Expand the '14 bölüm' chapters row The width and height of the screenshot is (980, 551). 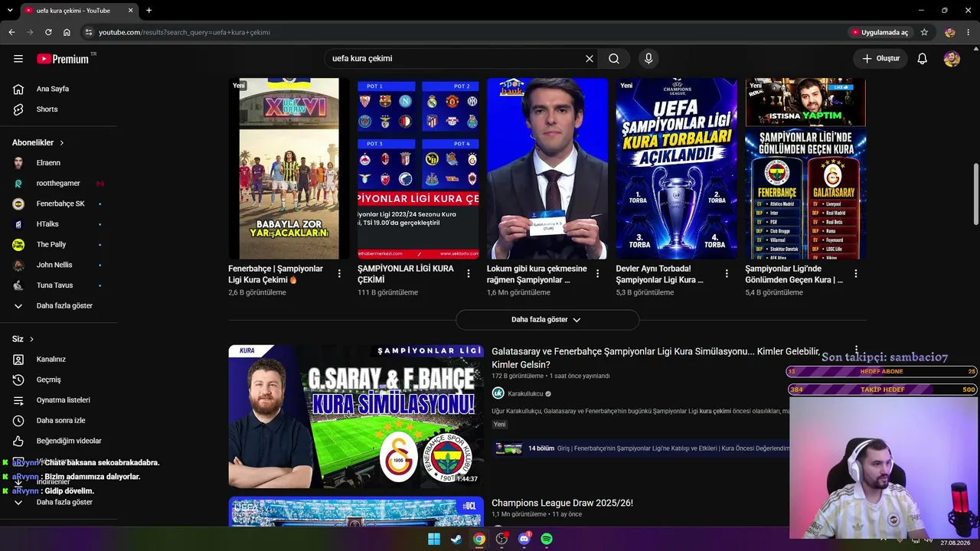click(x=640, y=448)
